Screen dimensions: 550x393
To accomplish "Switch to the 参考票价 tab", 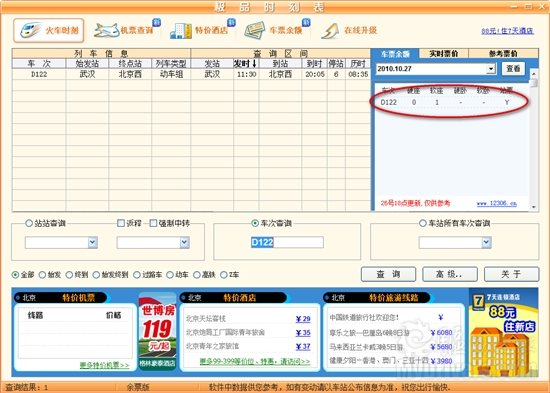I will tap(503, 54).
